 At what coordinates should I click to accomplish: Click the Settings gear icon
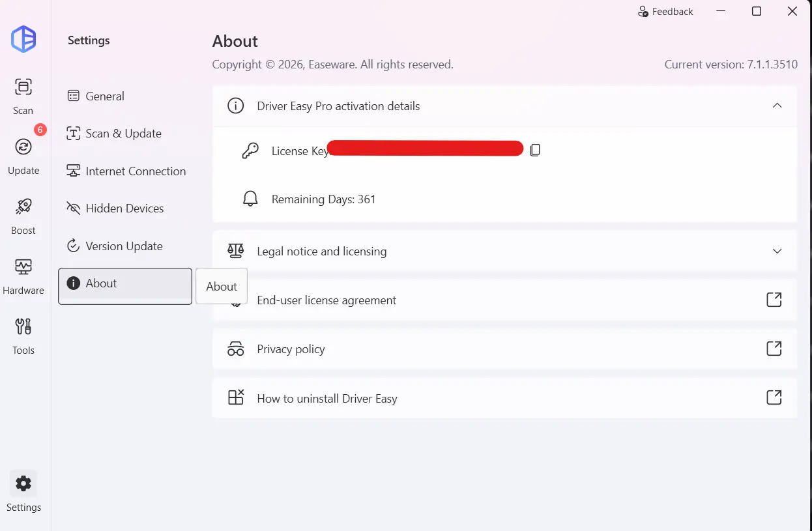coord(23,483)
